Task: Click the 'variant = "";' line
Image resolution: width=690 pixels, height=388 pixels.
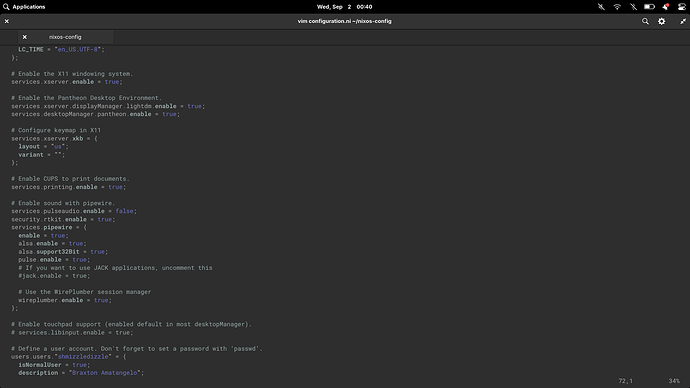Action: tap(41, 154)
